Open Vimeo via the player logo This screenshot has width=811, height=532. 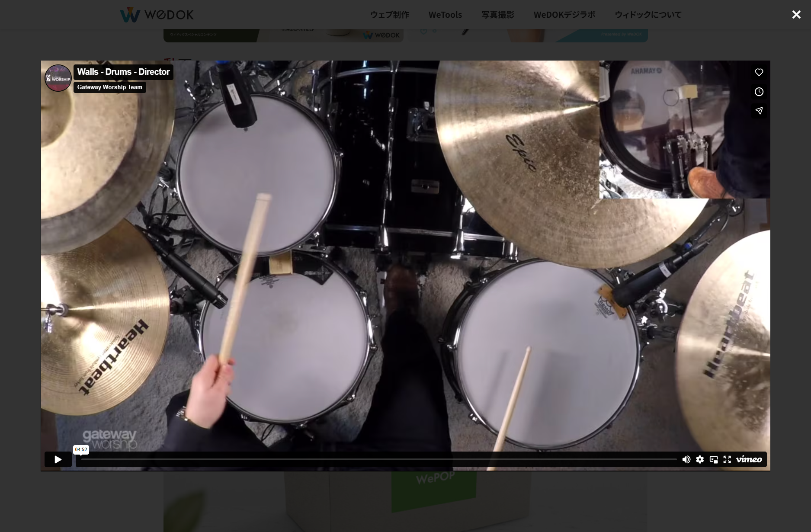[x=749, y=459]
